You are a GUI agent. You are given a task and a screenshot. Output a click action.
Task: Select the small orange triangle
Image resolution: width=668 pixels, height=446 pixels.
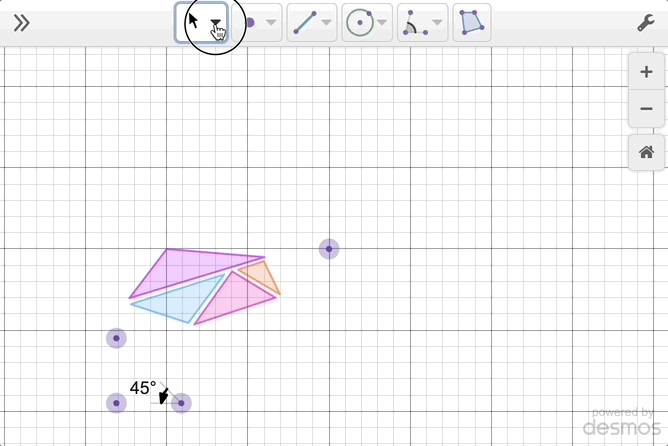point(259,274)
